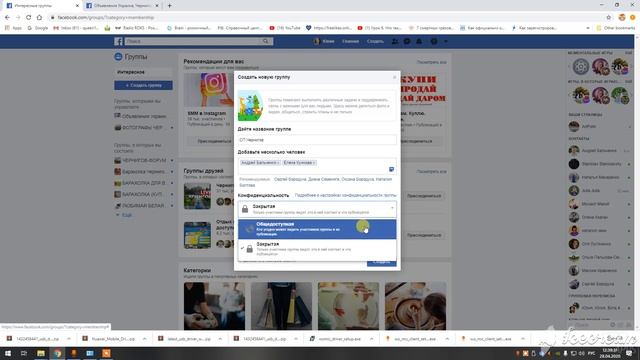Open the action center notification icon
This screenshot has width=640, height=360.
(629, 353)
